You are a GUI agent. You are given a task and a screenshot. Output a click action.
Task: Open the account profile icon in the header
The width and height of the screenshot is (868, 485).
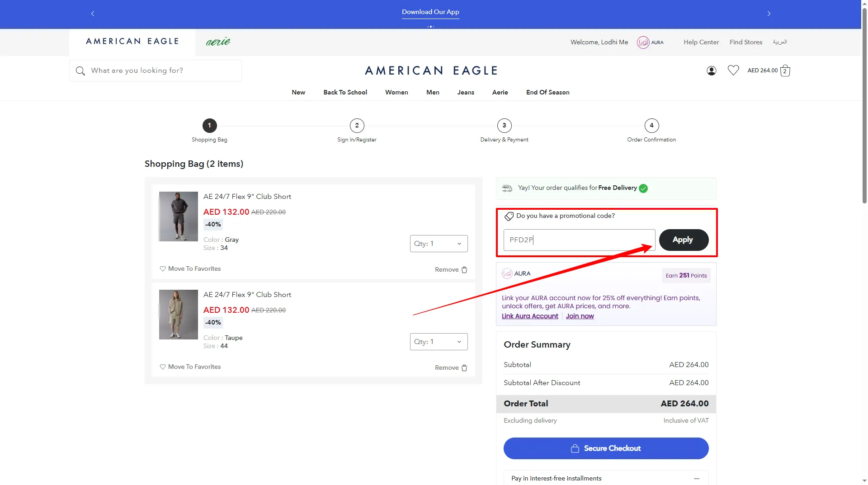[x=711, y=71]
